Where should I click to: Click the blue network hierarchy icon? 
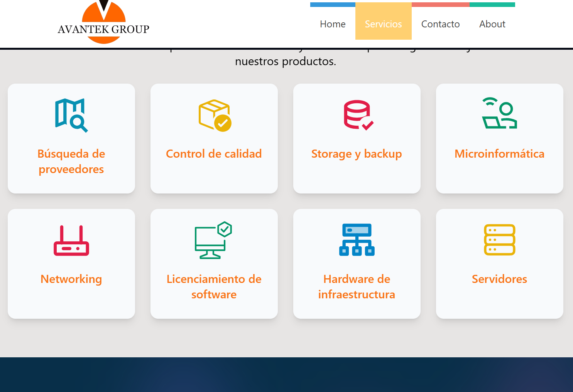pos(357,240)
